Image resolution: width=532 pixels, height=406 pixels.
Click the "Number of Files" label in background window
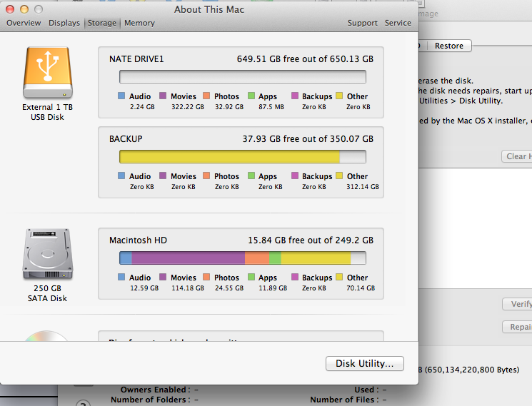click(x=341, y=400)
